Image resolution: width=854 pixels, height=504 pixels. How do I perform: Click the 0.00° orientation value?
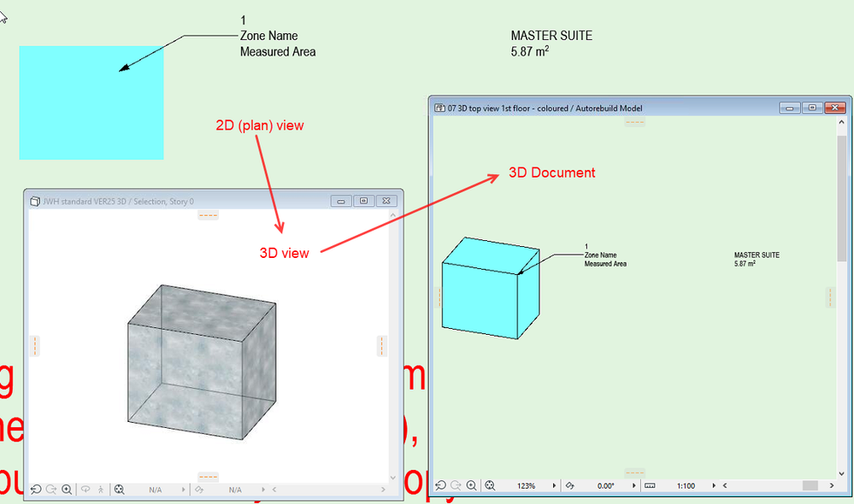(605, 485)
